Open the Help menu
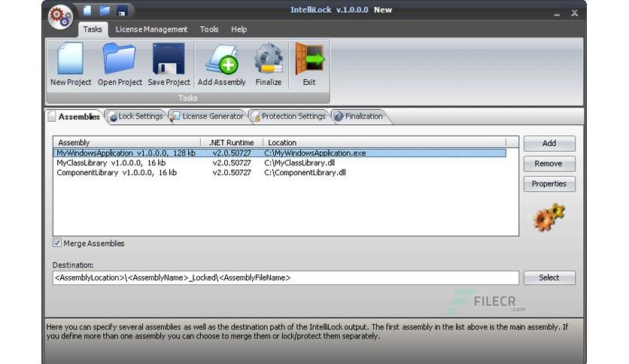 [239, 29]
